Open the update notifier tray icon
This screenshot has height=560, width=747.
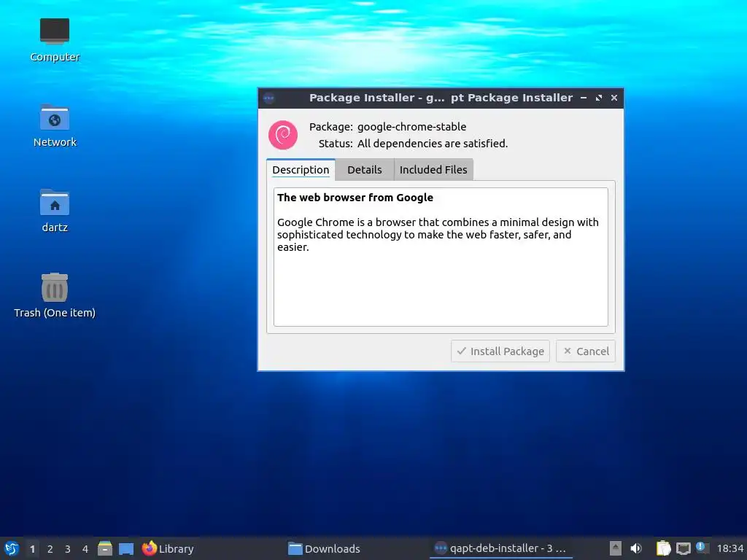(x=703, y=548)
